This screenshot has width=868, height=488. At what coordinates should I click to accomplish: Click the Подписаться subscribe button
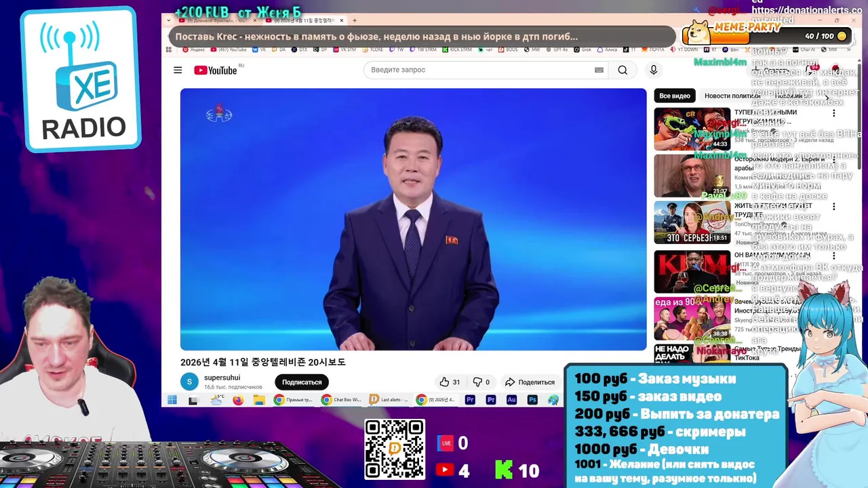pos(302,382)
